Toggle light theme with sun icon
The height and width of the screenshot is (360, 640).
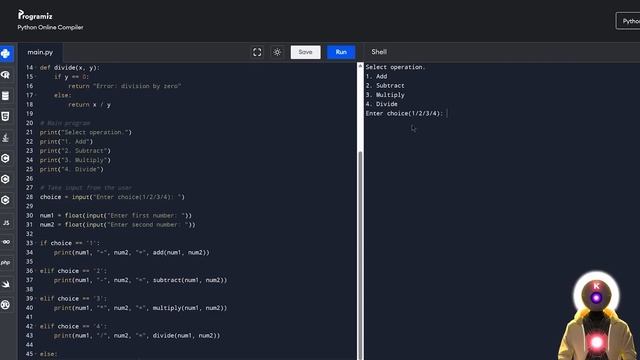277,52
